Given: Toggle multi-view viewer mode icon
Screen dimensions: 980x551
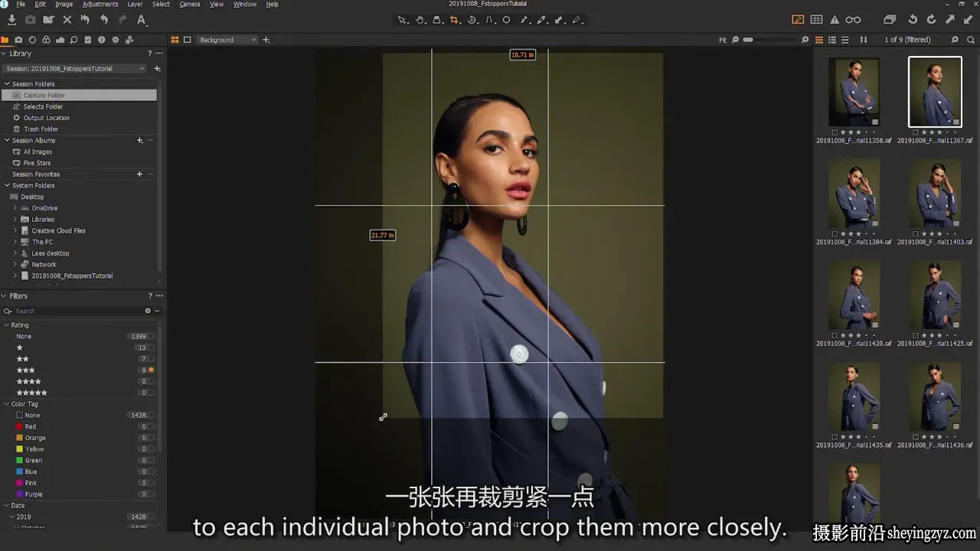Looking at the screenshot, I should coord(175,40).
